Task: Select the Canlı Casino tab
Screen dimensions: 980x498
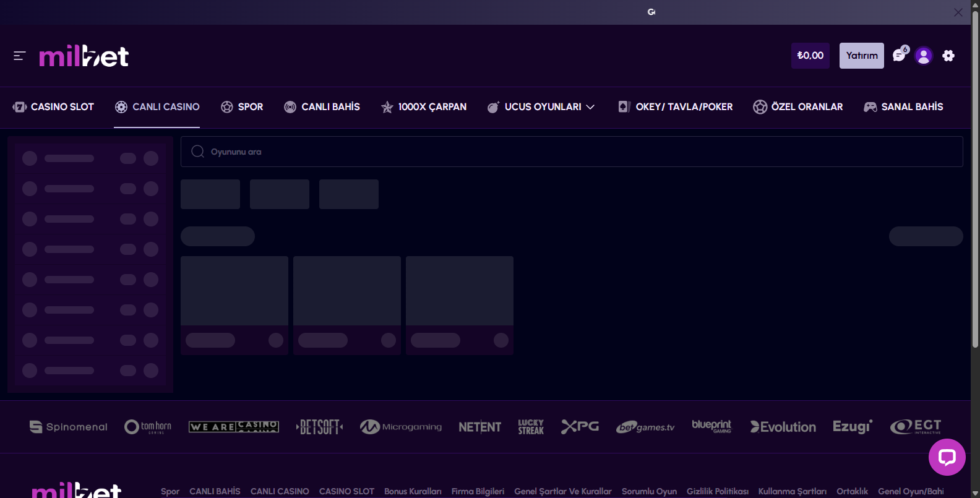Action: pos(157,107)
